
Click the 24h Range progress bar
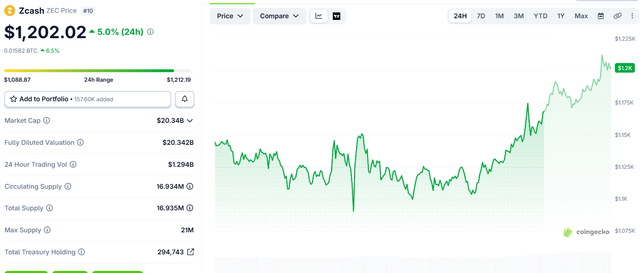tap(98, 71)
